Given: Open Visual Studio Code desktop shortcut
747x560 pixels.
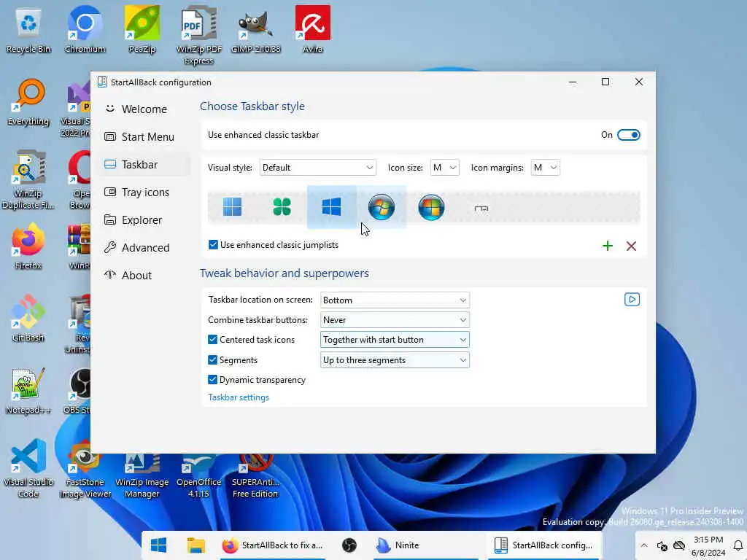Looking at the screenshot, I should 28,468.
